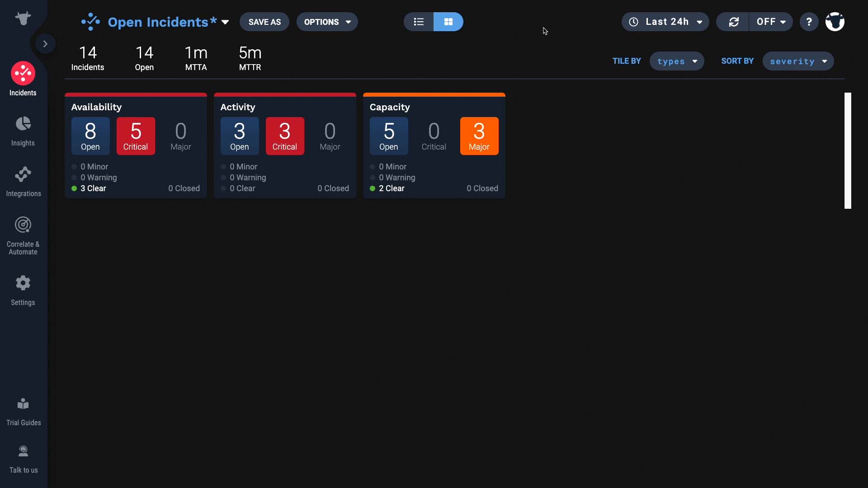The width and height of the screenshot is (868, 488).
Task: Click the help question mark icon
Action: [x=809, y=22]
